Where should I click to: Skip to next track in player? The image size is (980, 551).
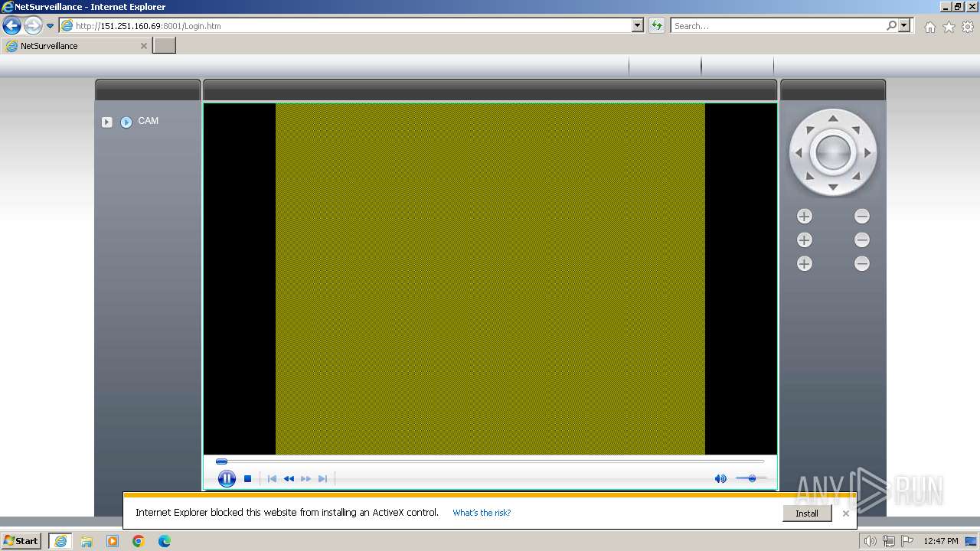[x=322, y=478]
